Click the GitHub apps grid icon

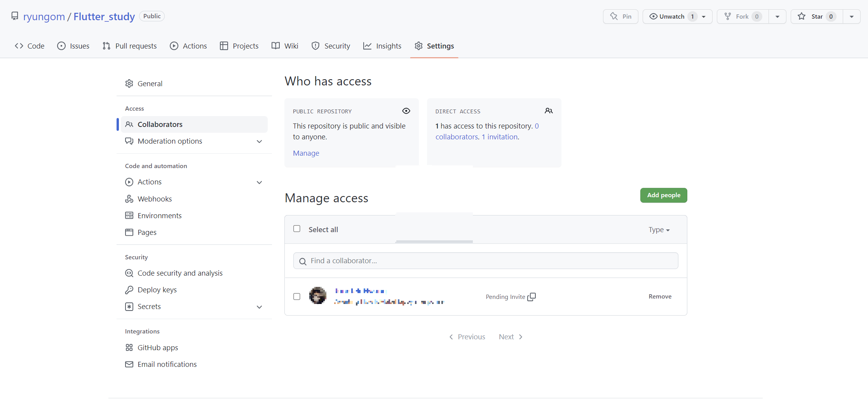click(129, 347)
